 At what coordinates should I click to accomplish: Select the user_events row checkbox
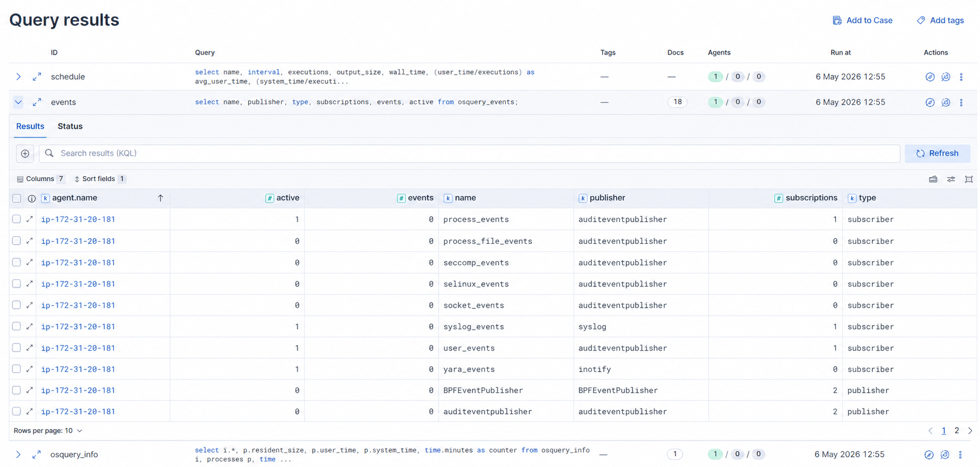(x=17, y=348)
